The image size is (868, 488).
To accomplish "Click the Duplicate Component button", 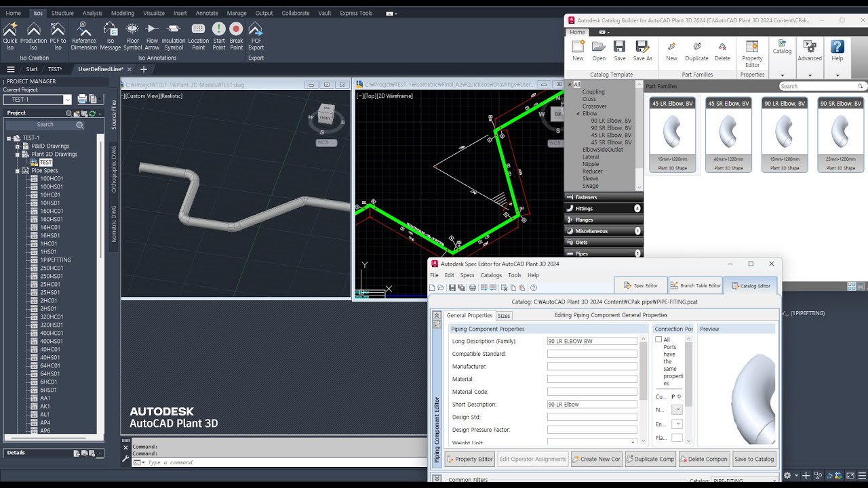I will pos(650,459).
